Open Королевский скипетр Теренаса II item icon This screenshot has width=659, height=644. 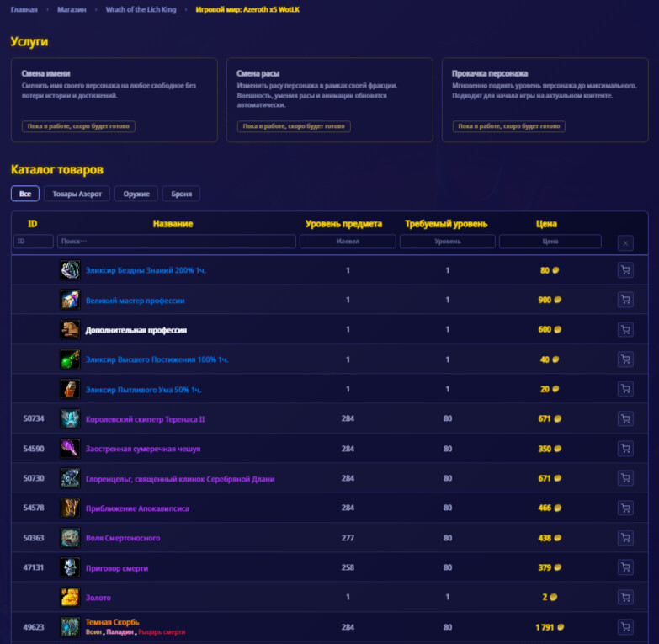pos(70,418)
